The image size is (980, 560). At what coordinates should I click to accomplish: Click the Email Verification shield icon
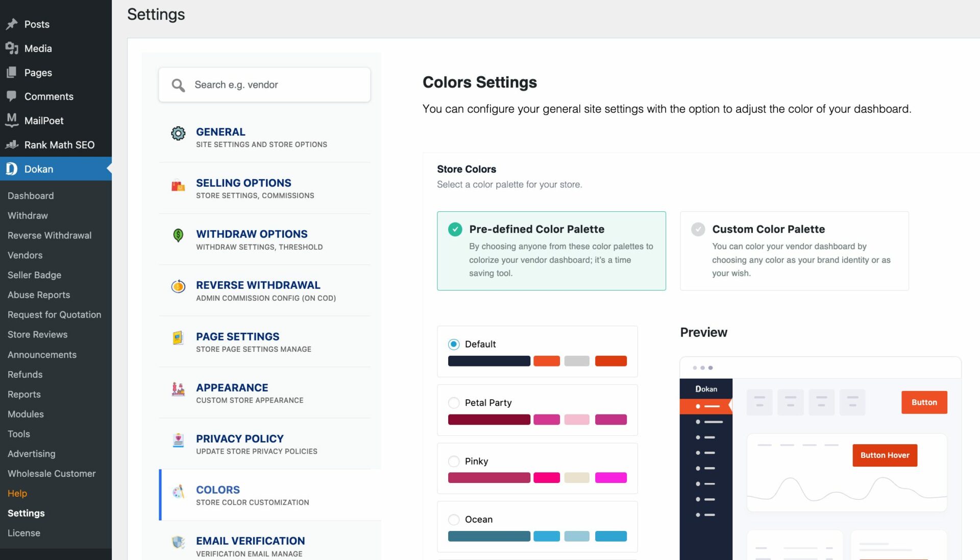[x=178, y=542]
